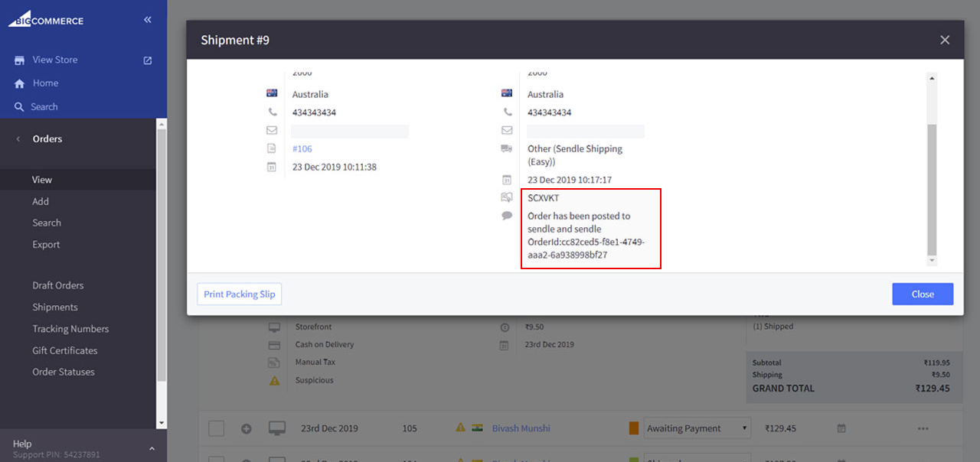Viewport: 980px width, 462px height.
Task: Click the orange status color swatch
Action: click(633, 428)
